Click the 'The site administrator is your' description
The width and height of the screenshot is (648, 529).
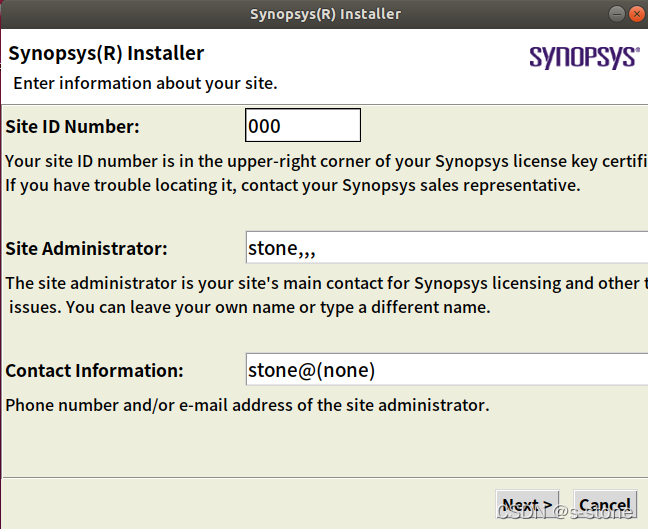coord(326,283)
